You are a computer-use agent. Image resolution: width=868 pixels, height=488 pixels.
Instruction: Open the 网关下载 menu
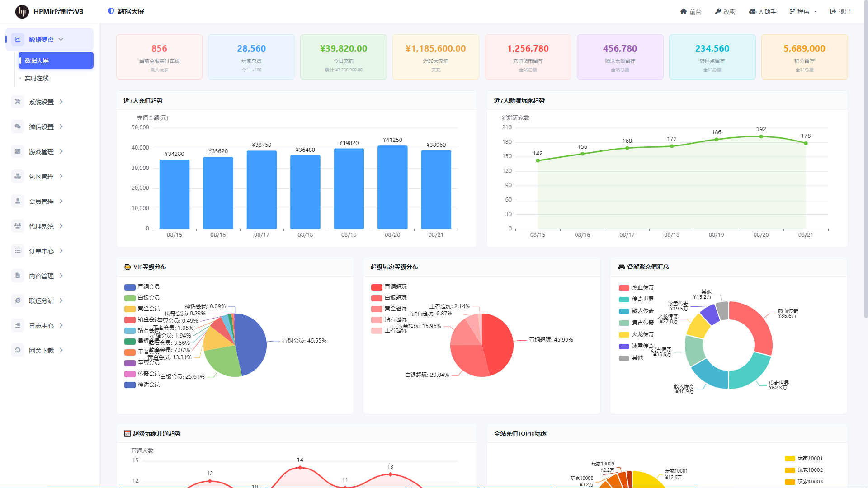click(x=50, y=350)
